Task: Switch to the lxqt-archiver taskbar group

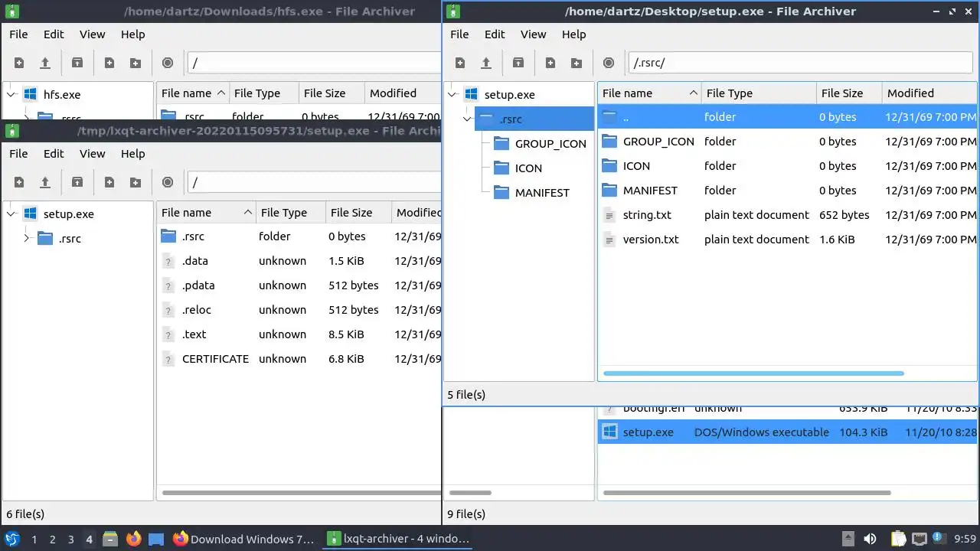Action: pos(399,539)
